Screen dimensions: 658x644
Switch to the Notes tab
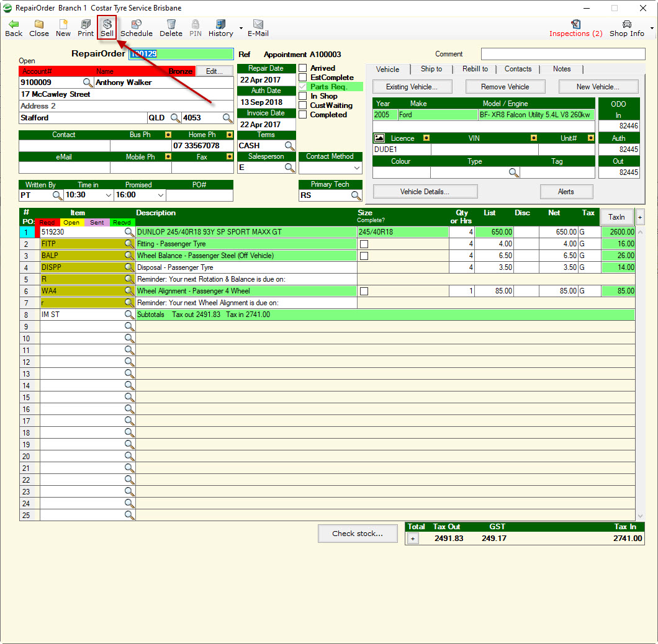562,69
